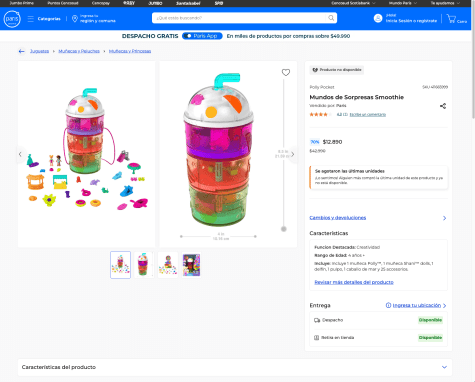Select third product thumbnail
Viewport: 475px width, 382px height.
[x=168, y=265]
